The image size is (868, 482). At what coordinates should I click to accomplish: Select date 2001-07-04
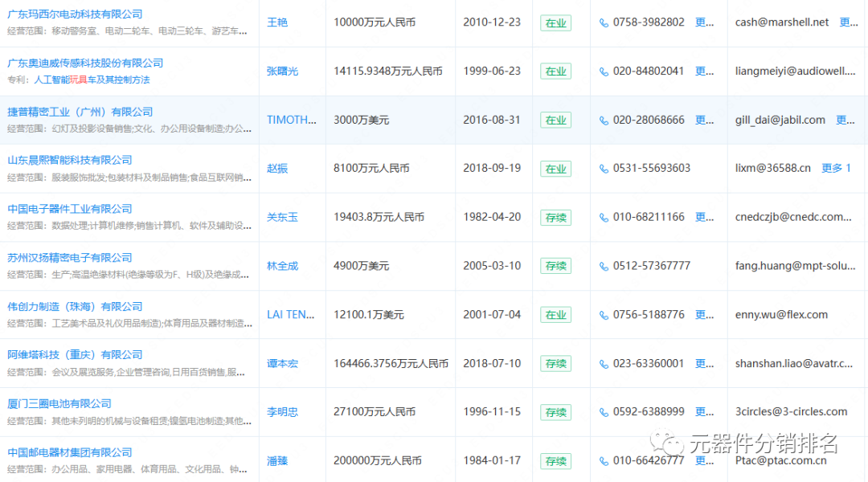(492, 314)
